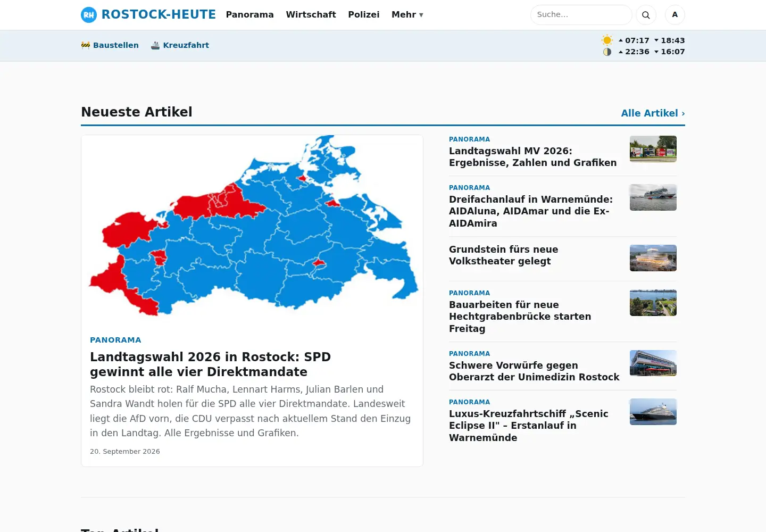Click the election posters thumbnail
Viewport: 766px width, 532px height.
click(653, 149)
